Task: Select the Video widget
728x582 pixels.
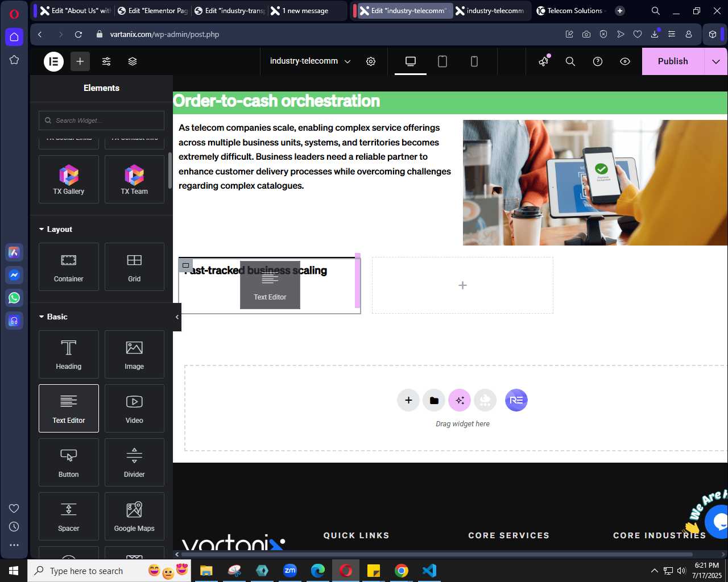Action: point(134,408)
